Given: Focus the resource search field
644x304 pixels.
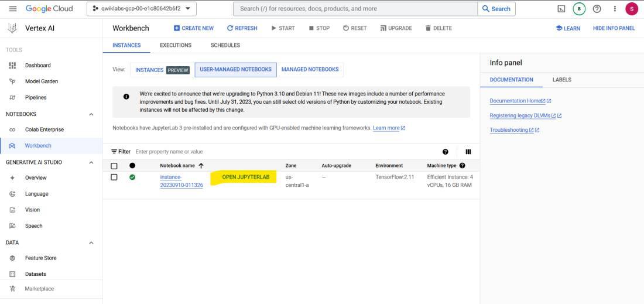Looking at the screenshot, I should (355, 9).
